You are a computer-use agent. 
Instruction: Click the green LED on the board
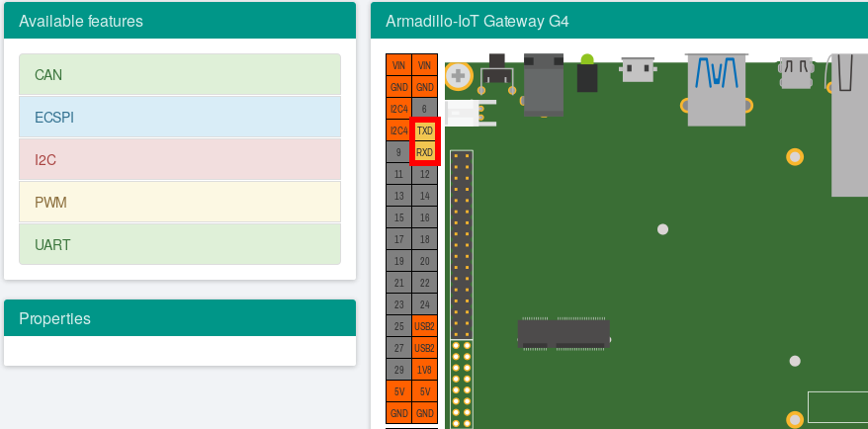pyautogui.click(x=587, y=74)
